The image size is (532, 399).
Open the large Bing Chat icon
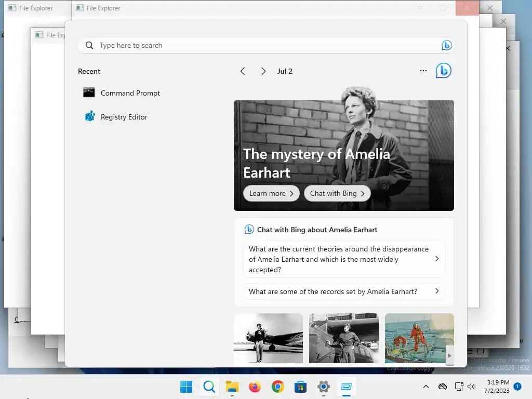coord(444,71)
